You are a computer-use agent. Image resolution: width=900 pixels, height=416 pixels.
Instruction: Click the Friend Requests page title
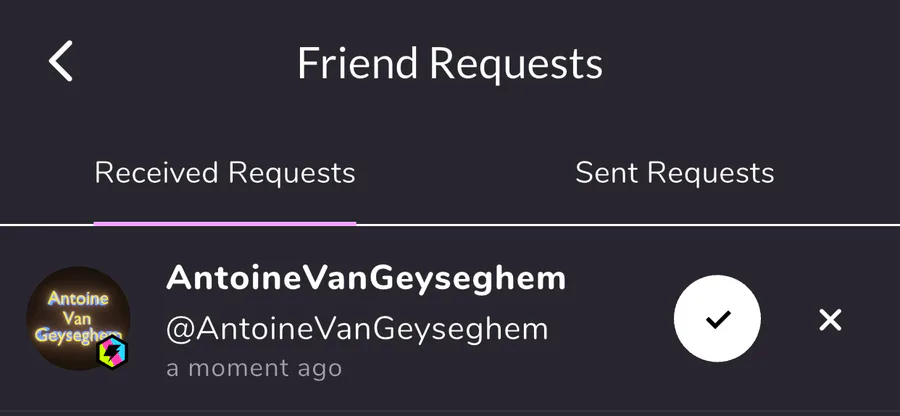pos(450,64)
